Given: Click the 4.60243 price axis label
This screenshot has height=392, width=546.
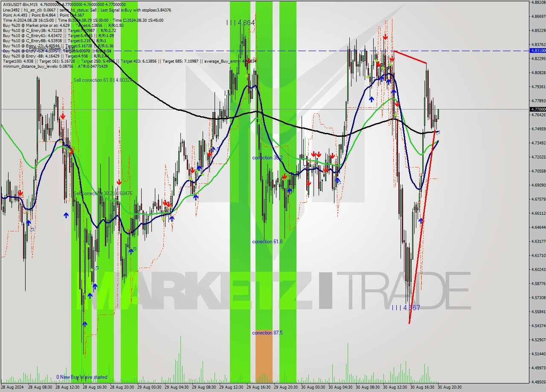Looking at the screenshot, I should (538, 269).
